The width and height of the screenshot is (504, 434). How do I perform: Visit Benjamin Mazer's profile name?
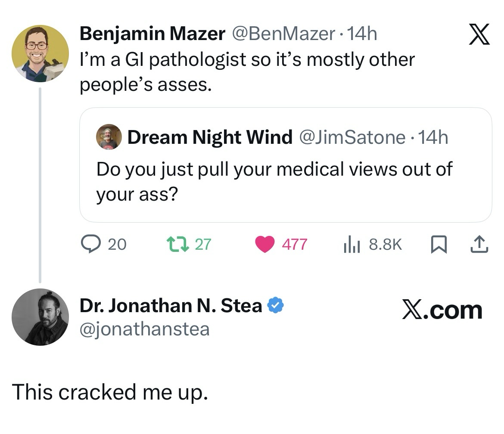(152, 34)
